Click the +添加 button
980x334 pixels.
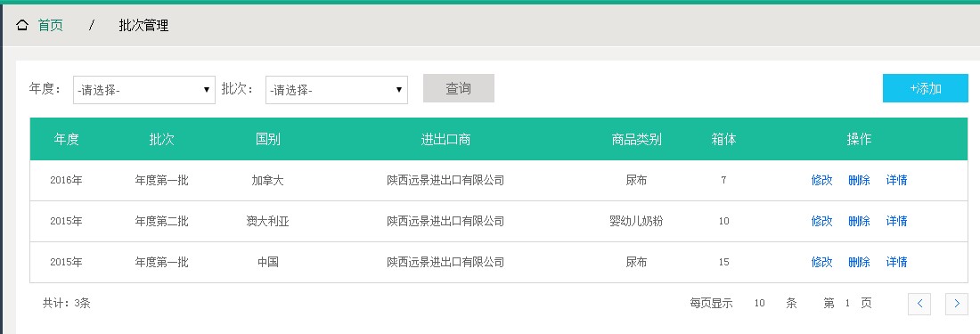coord(926,89)
